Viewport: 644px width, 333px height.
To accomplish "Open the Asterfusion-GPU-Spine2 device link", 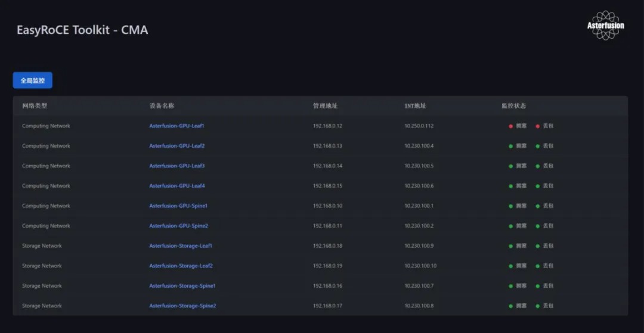I will [178, 226].
